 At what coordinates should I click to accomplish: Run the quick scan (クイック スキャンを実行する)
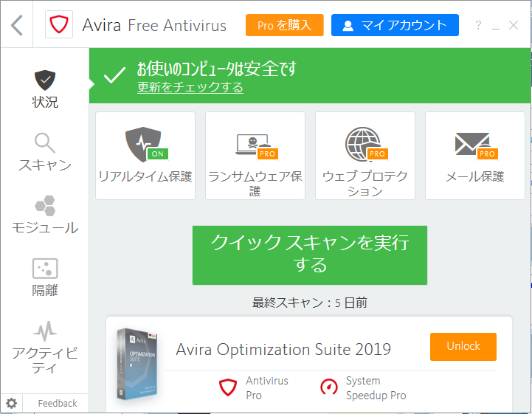coord(310,255)
